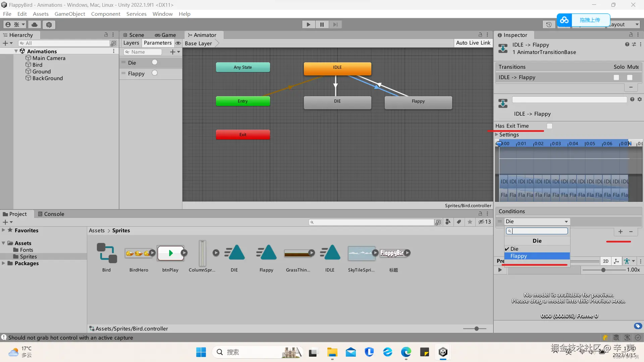Open Unity Version Control icon

pyautogui.click(x=49, y=24)
